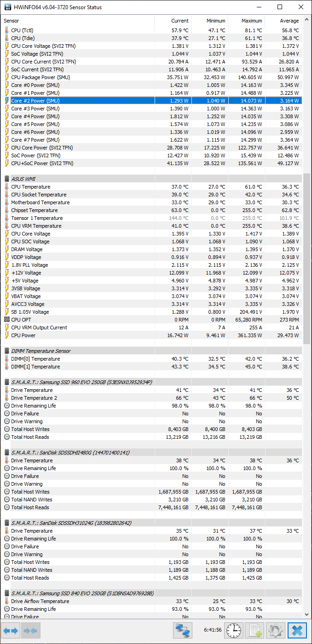Click the HWiNFO64 title bar app icon
Screen dimensions: 312x644
click(x=7, y=7)
